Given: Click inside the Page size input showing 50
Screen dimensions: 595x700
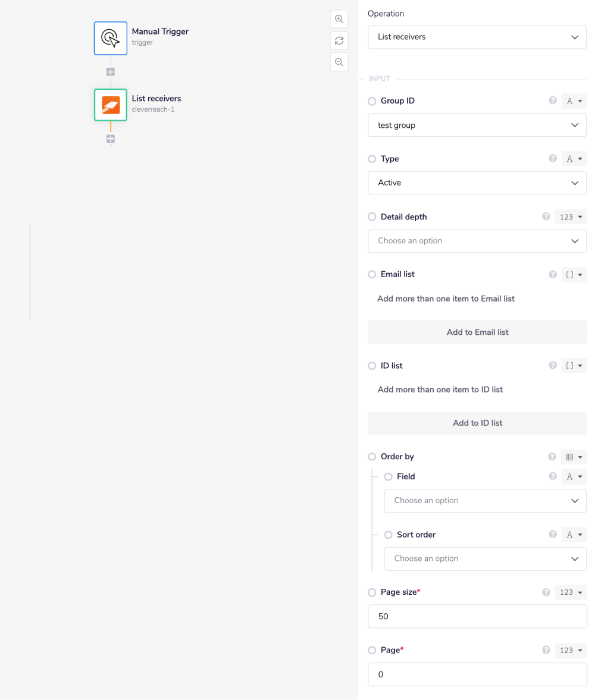Looking at the screenshot, I should pos(477,616).
